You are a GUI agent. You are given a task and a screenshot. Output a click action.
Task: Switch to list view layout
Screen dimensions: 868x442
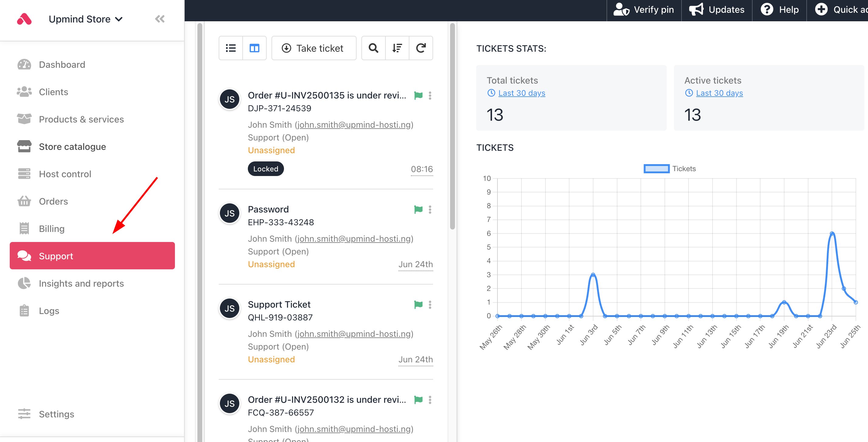pyautogui.click(x=231, y=48)
